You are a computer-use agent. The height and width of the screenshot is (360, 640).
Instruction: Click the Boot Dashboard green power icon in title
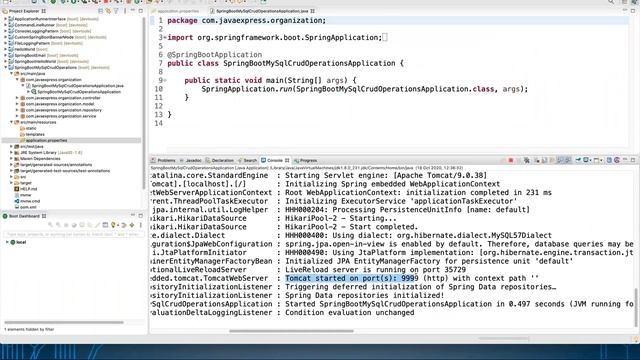[5, 216]
